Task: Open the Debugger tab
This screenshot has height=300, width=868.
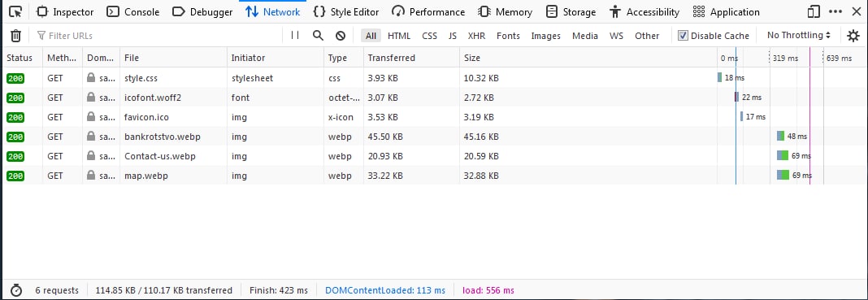Action: pyautogui.click(x=202, y=11)
